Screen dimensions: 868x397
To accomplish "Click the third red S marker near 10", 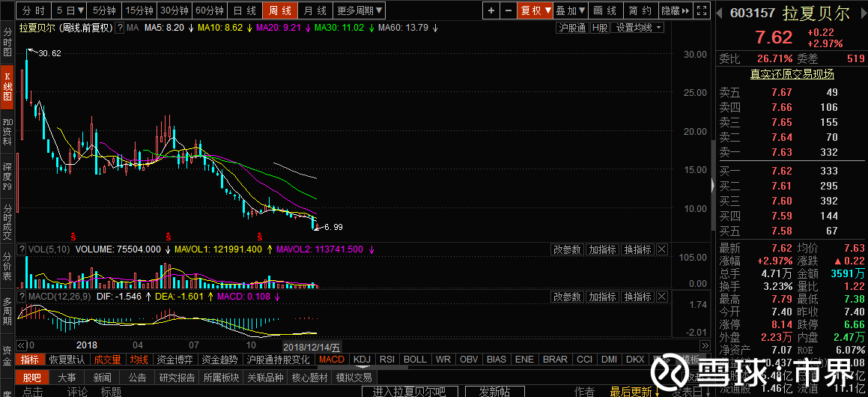I will pos(259,237).
